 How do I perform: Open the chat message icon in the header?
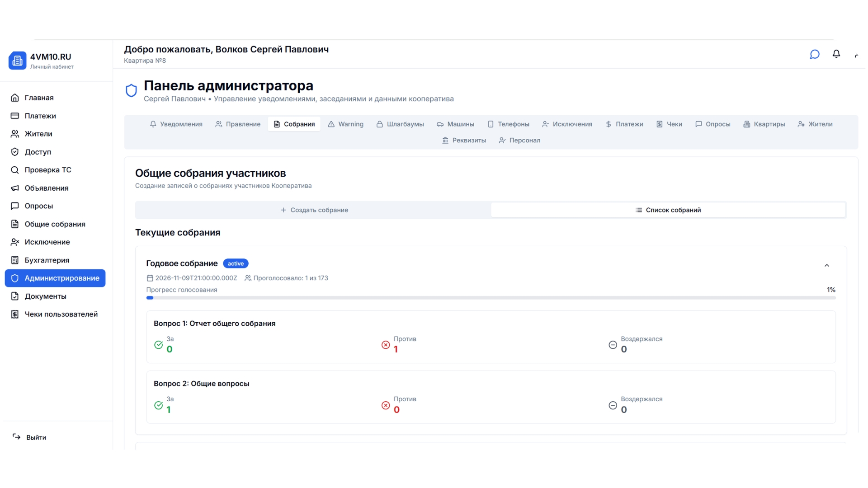point(815,54)
